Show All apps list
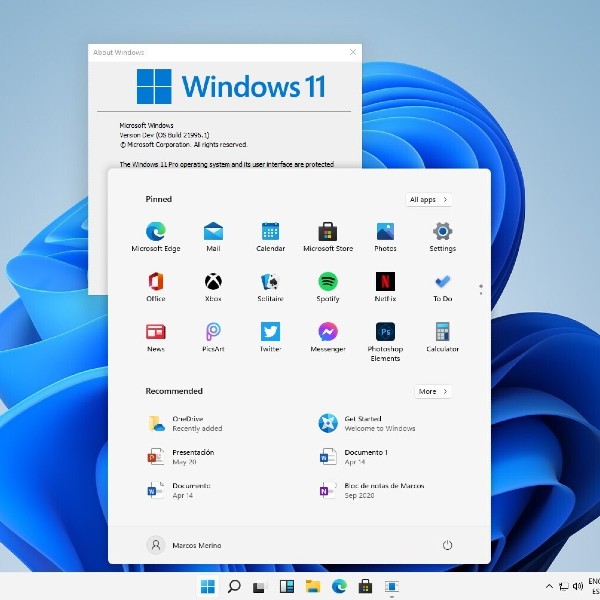The image size is (600, 600). (429, 199)
